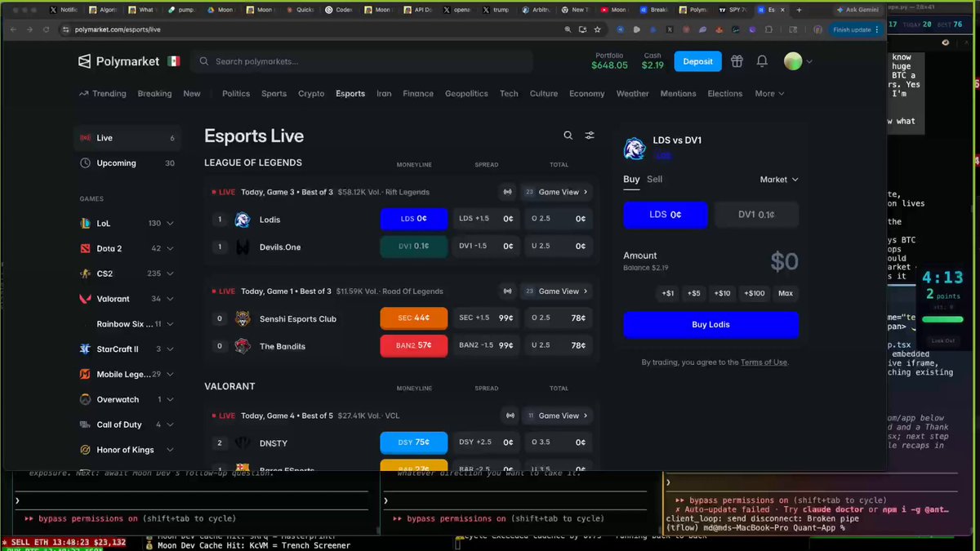Image resolution: width=980 pixels, height=551 pixels.
Task: Open the Market order type dropdown
Action: [x=779, y=180]
